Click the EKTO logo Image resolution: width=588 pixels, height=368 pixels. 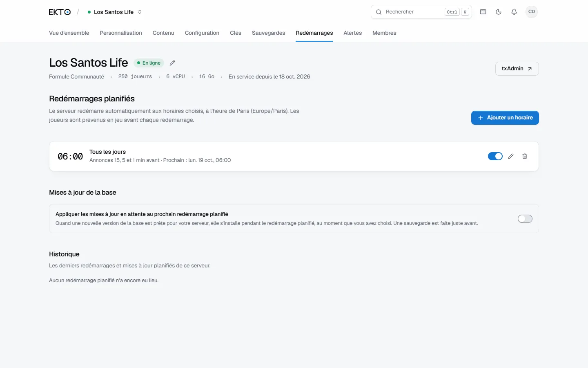tap(60, 12)
